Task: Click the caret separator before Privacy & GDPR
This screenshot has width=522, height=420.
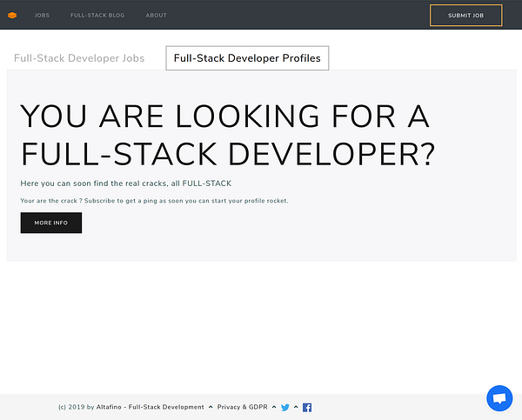Action: point(211,407)
